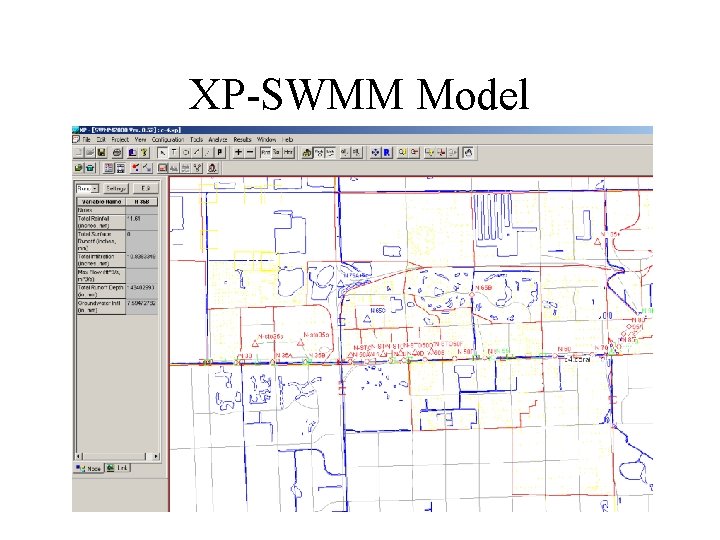The width and height of the screenshot is (720, 540).
Task: Click the minus toolbar icon
Action: pyautogui.click(x=250, y=152)
